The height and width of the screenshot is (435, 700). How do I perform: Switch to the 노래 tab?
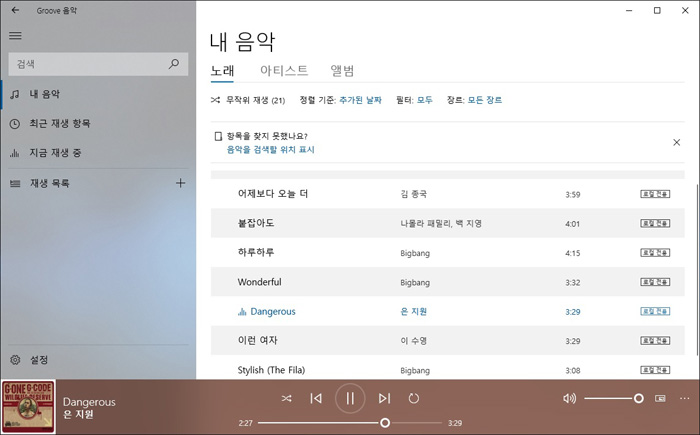tap(222, 71)
